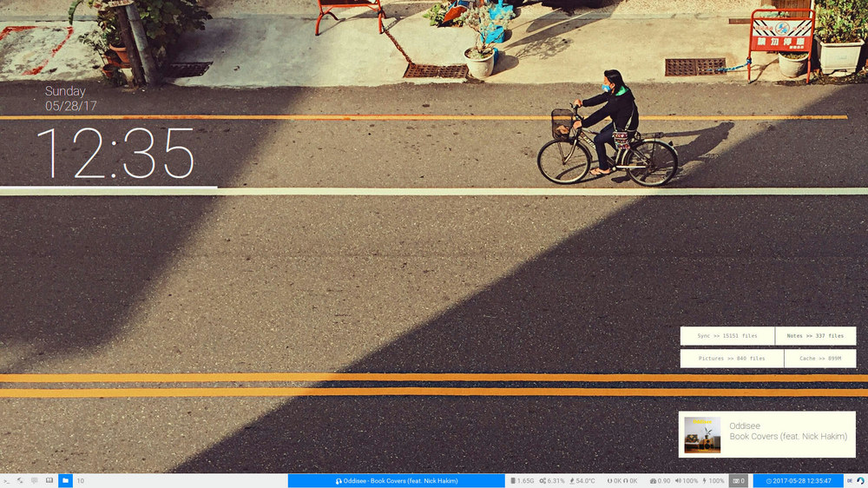The width and height of the screenshot is (868, 488).
Task: Click the CPU usage 6.31% indicator
Action: [552, 480]
